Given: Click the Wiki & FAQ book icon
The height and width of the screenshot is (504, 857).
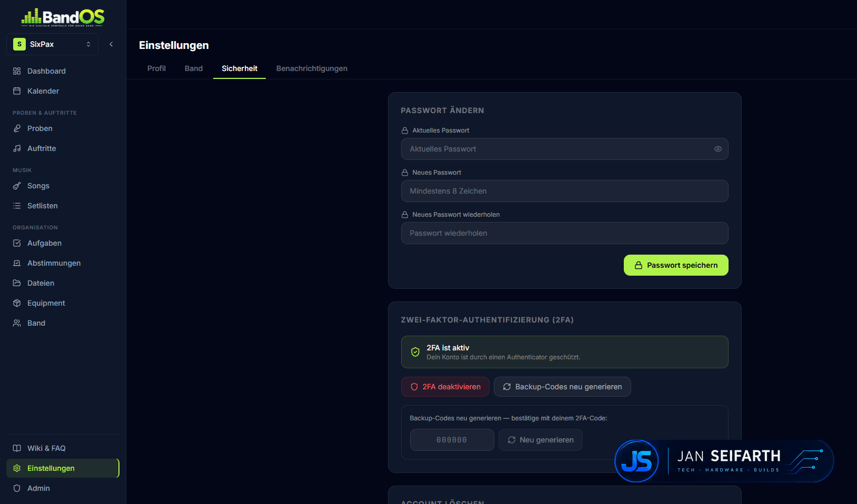Looking at the screenshot, I should click(x=17, y=448).
